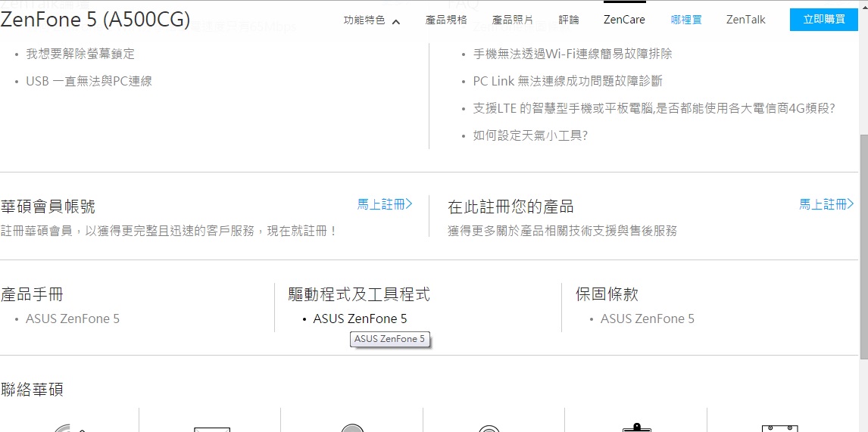
Task: Select the ZenCare tab
Action: click(624, 20)
